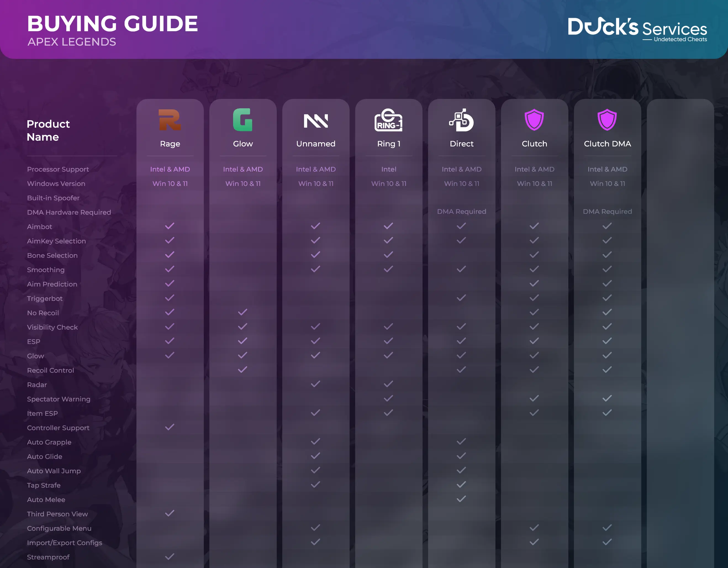
Task: Click Unnamed's Tap Strafe checkmark
Action: [316, 485]
